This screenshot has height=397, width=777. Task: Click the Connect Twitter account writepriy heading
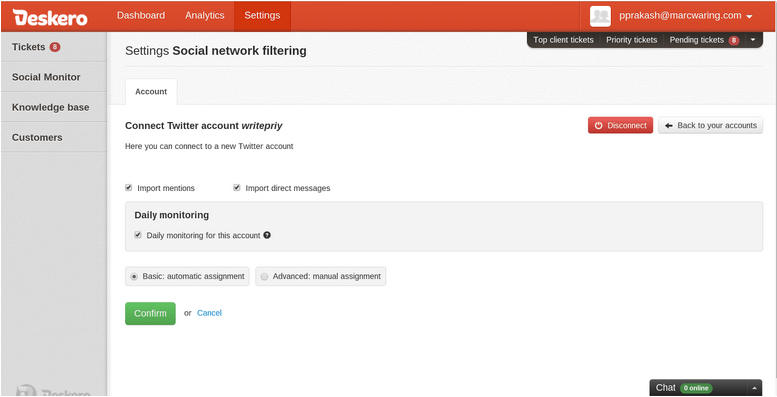(x=204, y=126)
